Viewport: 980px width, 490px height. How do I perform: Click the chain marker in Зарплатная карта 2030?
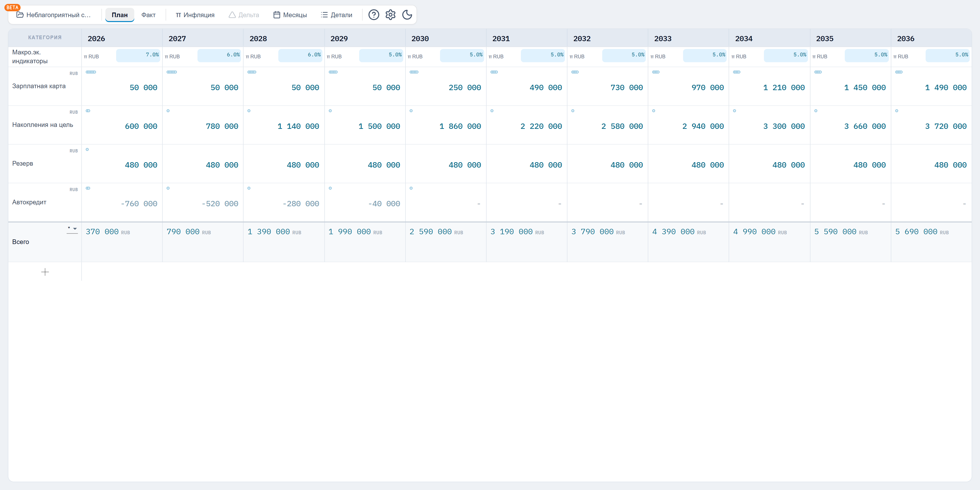click(x=414, y=72)
